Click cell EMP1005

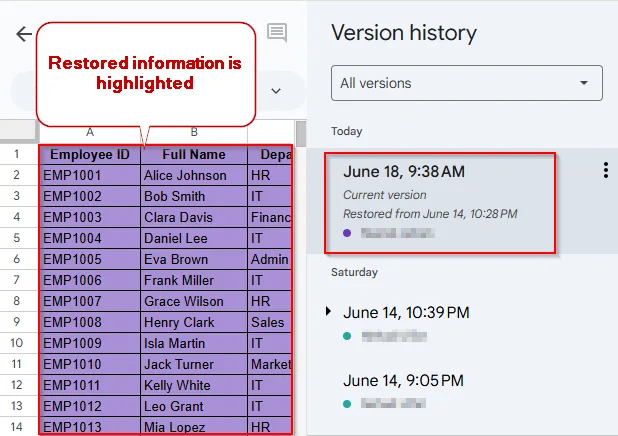click(x=90, y=259)
